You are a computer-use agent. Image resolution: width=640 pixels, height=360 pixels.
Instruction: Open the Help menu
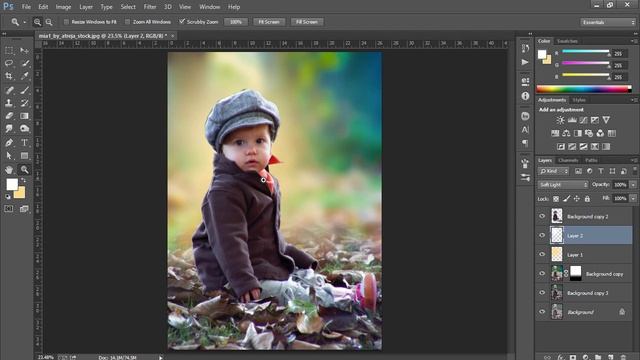(x=234, y=7)
